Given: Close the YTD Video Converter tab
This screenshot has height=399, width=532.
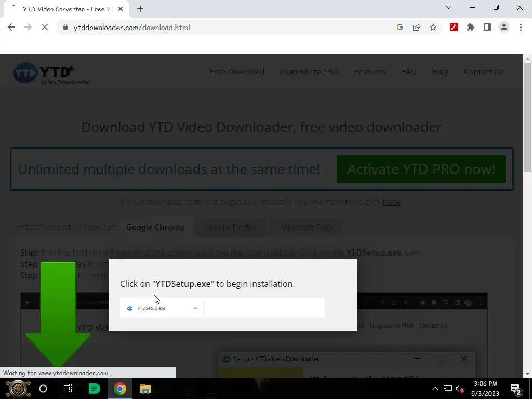Looking at the screenshot, I should (121, 9).
